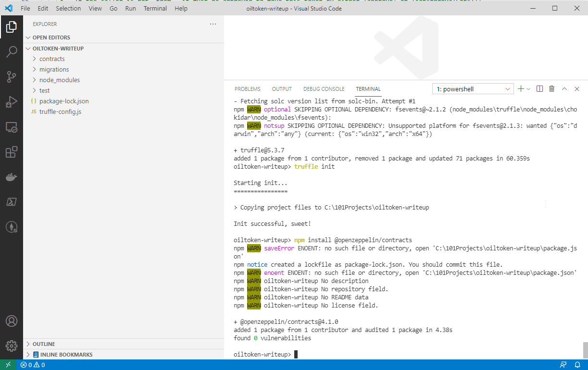Select the Terminal panel tab
588x370 pixels.
pyautogui.click(x=368, y=89)
